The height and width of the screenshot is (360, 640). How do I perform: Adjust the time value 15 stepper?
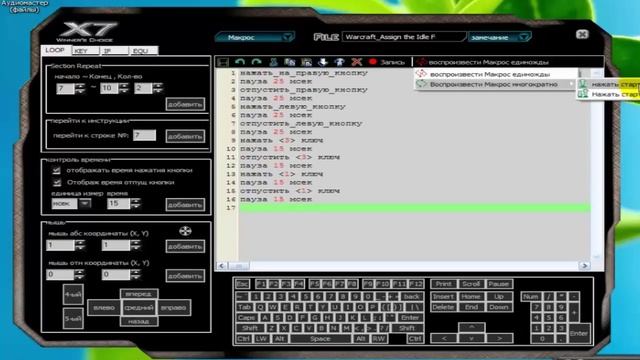pos(135,203)
